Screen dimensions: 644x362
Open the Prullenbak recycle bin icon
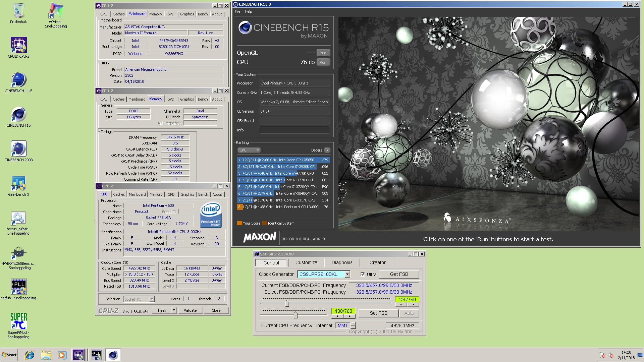(18, 13)
